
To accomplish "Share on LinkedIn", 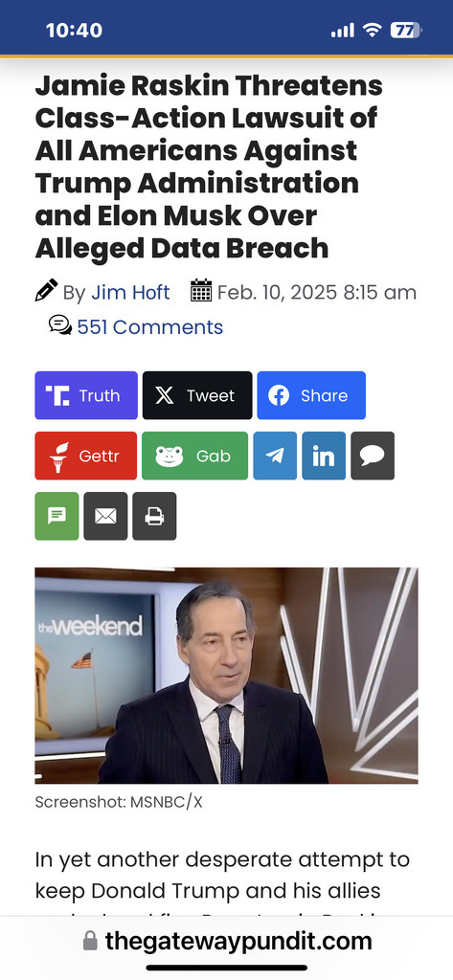I will point(324,456).
